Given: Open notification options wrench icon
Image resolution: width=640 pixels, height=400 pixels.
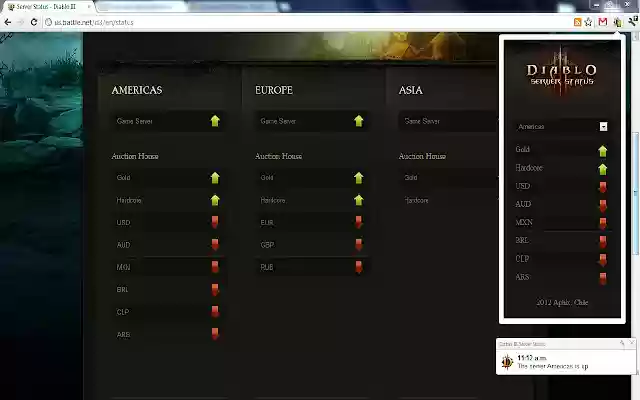Looking at the screenshot, I should [x=622, y=343].
